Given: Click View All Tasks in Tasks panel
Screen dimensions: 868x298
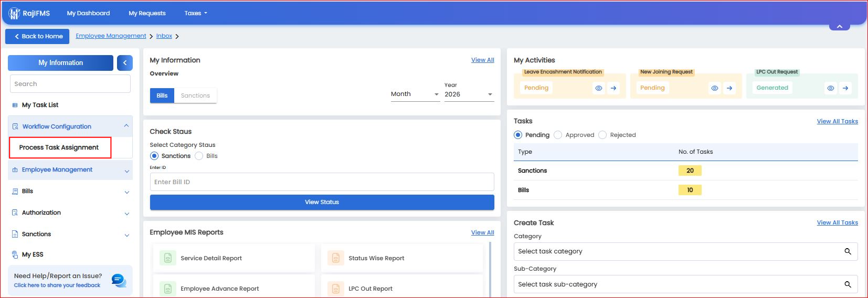Looking at the screenshot, I should coord(838,121).
